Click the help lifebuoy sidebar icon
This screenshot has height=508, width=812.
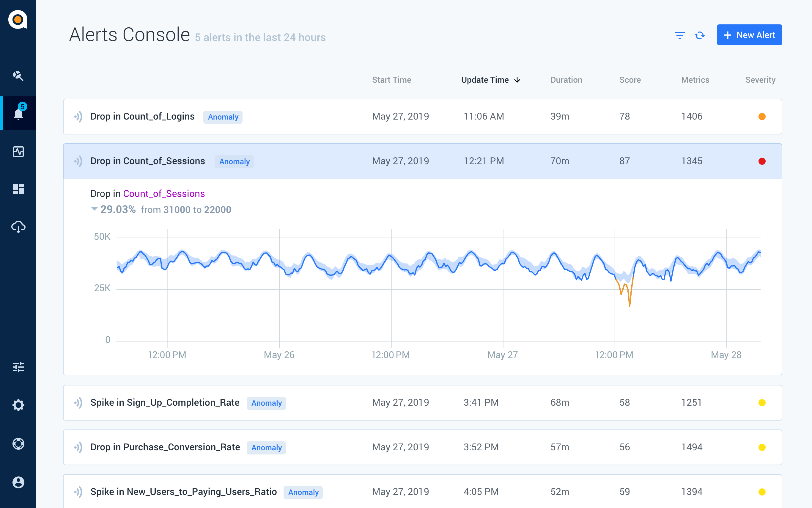tap(18, 444)
